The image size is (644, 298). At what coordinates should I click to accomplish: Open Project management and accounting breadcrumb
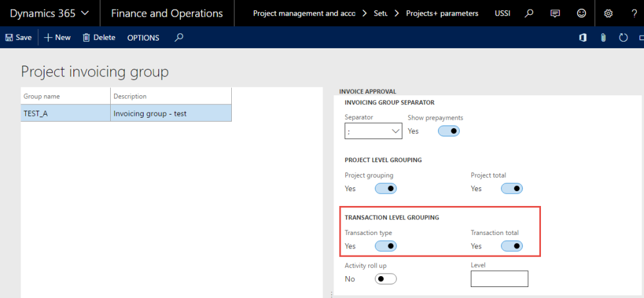tap(305, 13)
